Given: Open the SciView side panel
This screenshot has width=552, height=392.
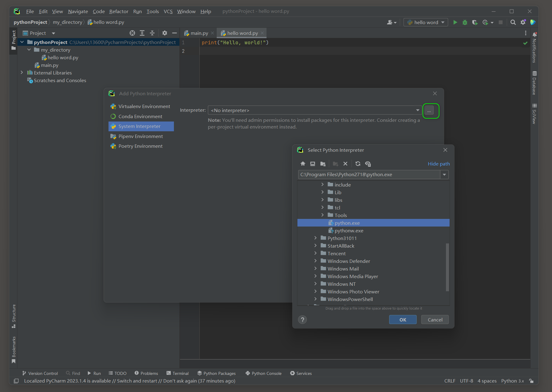Looking at the screenshot, I should [534, 114].
